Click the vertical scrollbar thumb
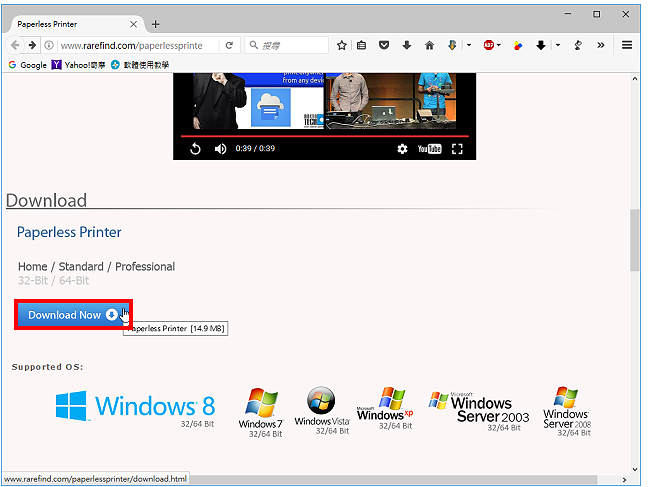 (635, 240)
